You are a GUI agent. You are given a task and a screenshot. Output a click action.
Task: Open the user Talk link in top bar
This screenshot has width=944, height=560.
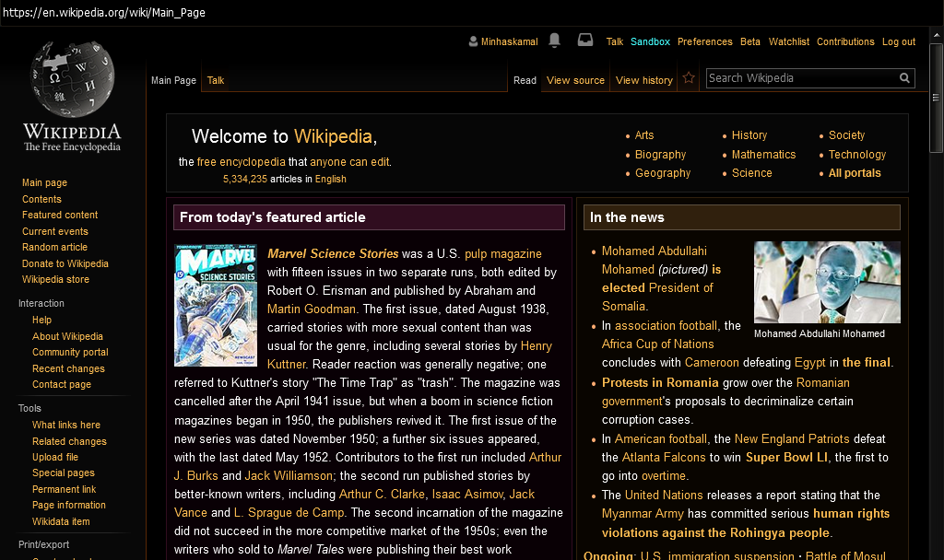pyautogui.click(x=615, y=41)
